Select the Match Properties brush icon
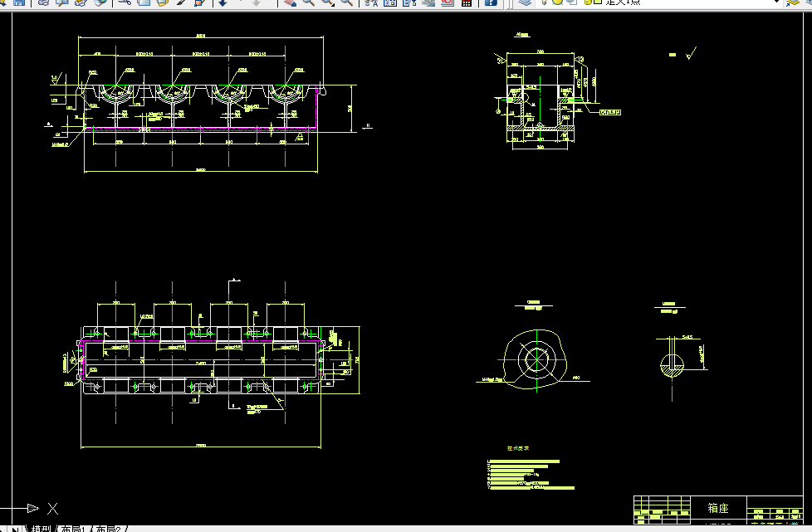The width and height of the screenshot is (812, 532). [181, 2]
